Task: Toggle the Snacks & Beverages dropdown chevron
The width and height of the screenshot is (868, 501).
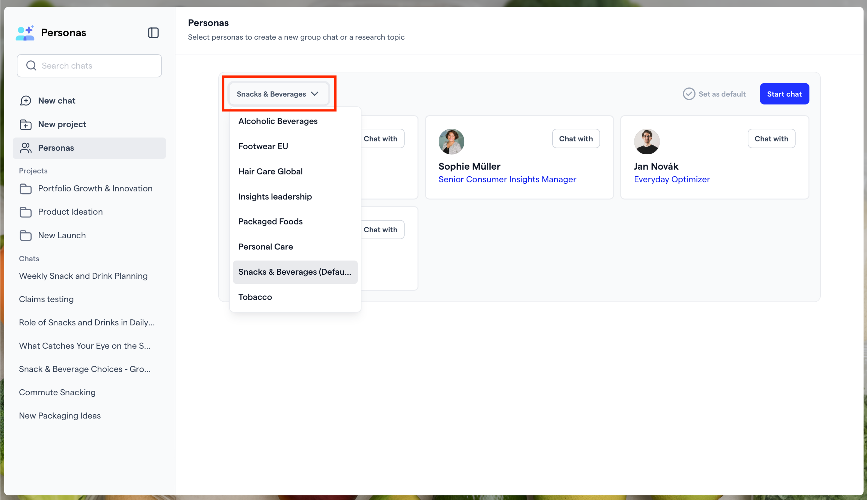Action: tap(315, 94)
